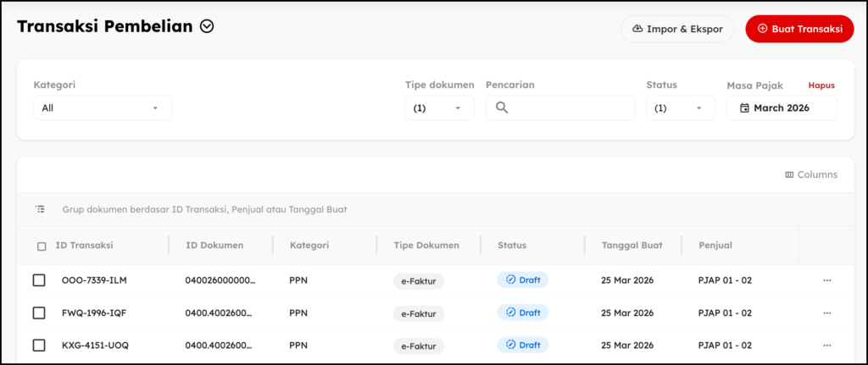Open the Kategori dropdown showing All
The image size is (868, 365).
tap(102, 108)
